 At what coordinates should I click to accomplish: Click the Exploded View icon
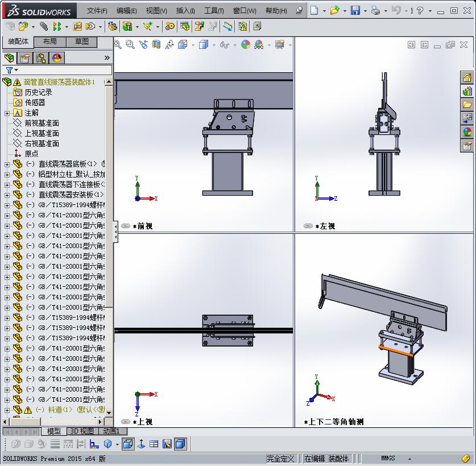click(200, 26)
